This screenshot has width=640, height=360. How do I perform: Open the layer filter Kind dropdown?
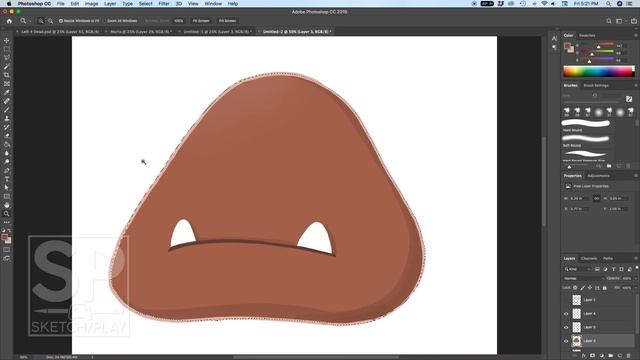click(x=577, y=269)
